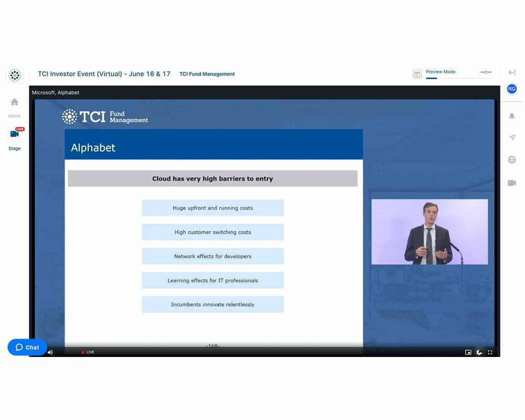Click the session countdown timer
The height and width of the screenshot is (420, 525).
pyautogui.click(x=486, y=72)
